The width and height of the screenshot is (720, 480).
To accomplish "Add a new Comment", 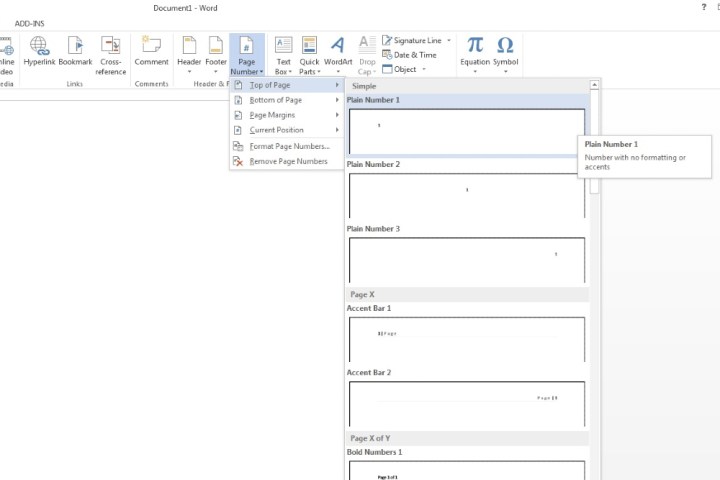I will [x=152, y=51].
